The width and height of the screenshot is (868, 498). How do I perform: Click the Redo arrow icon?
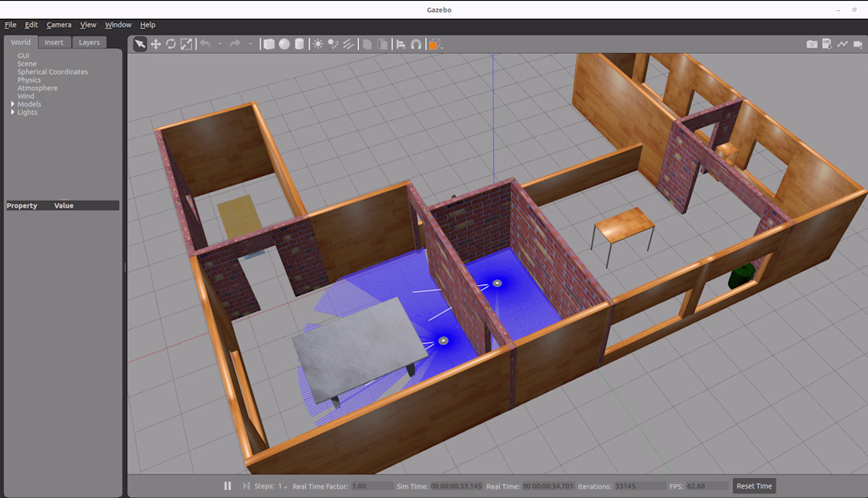coord(235,43)
